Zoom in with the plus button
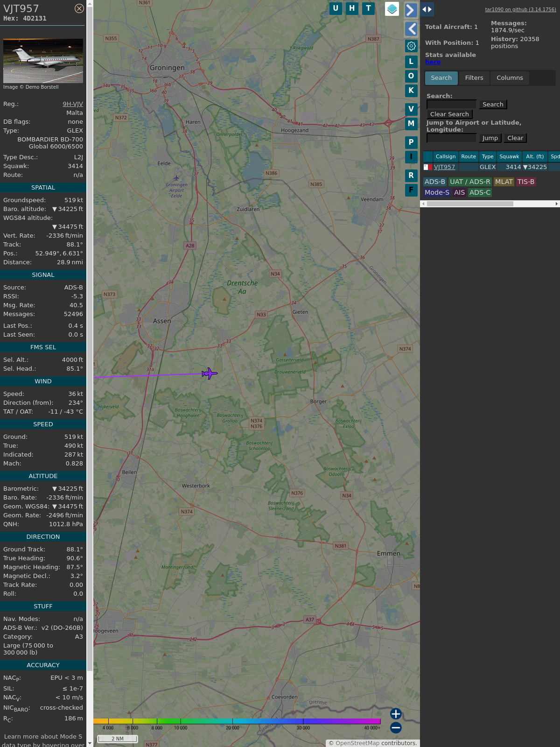Screen dimensions: 560x747 click(396, 714)
